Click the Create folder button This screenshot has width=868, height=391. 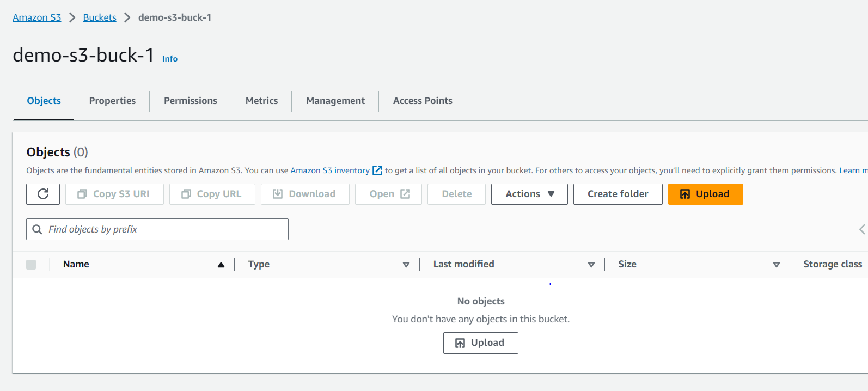(x=618, y=194)
